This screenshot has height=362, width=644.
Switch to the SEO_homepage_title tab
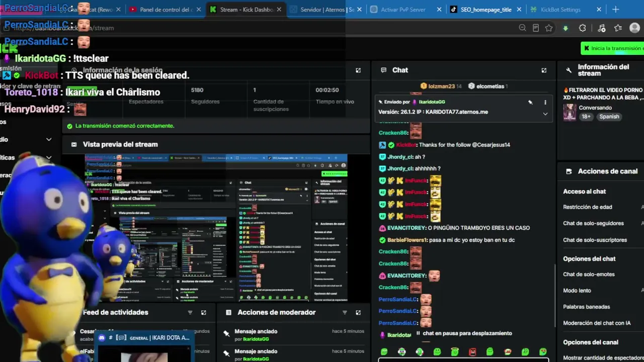tap(486, 10)
